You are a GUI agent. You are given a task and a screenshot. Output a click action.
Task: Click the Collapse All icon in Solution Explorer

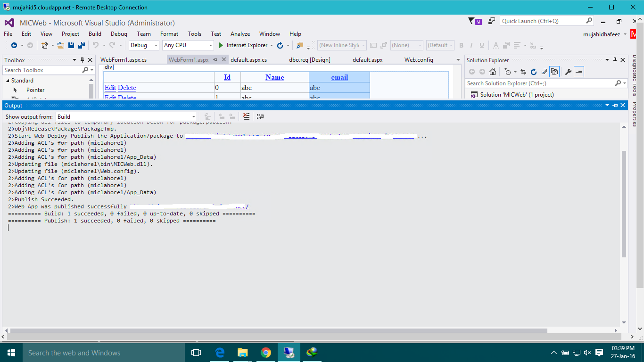point(544,72)
